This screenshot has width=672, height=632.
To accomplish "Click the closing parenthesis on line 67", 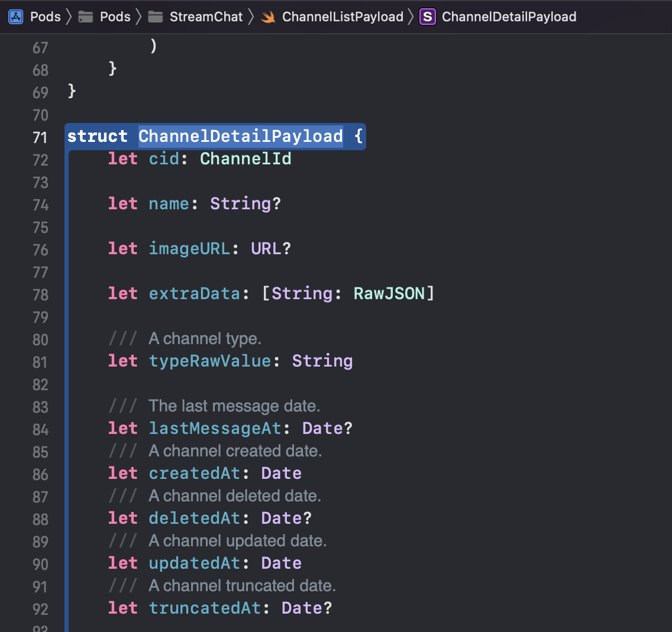I will (x=153, y=46).
